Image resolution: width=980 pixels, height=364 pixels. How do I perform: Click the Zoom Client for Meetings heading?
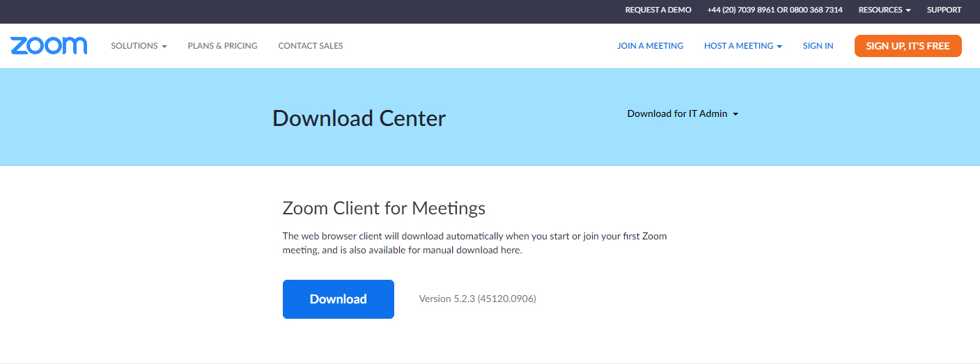pyautogui.click(x=384, y=208)
